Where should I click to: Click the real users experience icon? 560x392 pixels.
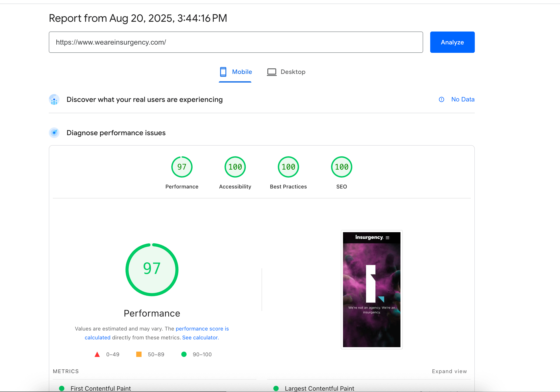click(x=54, y=99)
